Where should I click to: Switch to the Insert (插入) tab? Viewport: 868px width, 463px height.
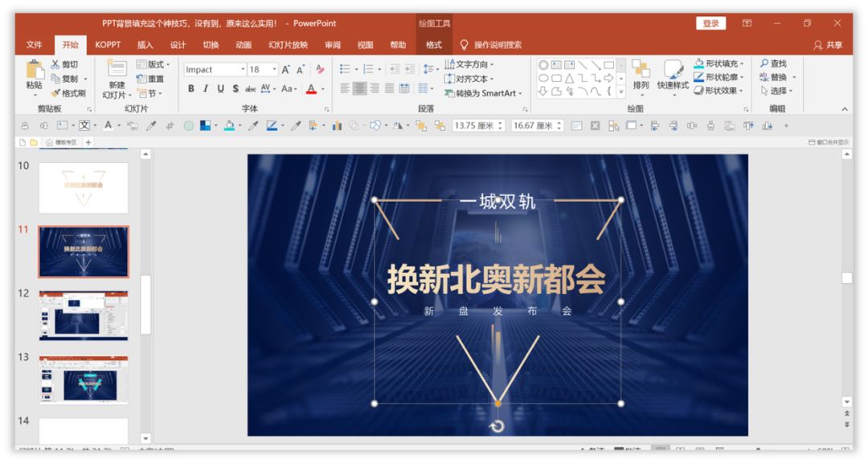coord(145,45)
